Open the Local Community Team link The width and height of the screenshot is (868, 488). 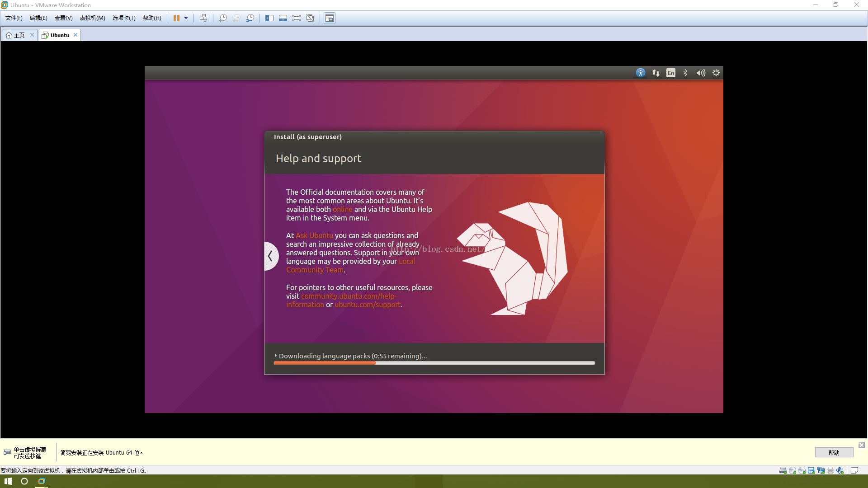(x=350, y=266)
